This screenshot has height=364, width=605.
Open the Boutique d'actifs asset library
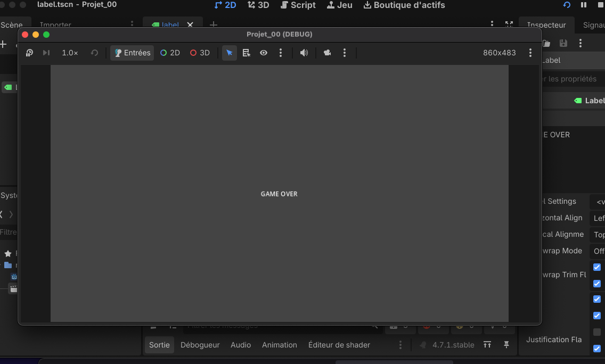(x=404, y=5)
